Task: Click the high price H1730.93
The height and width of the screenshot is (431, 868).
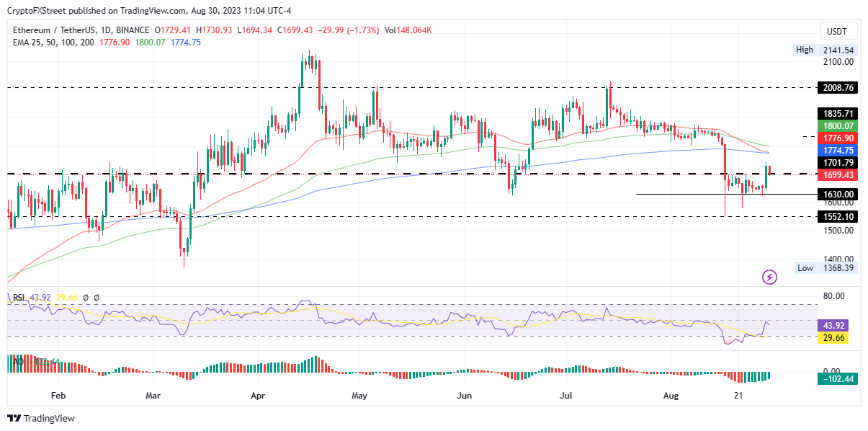Action: tap(213, 30)
